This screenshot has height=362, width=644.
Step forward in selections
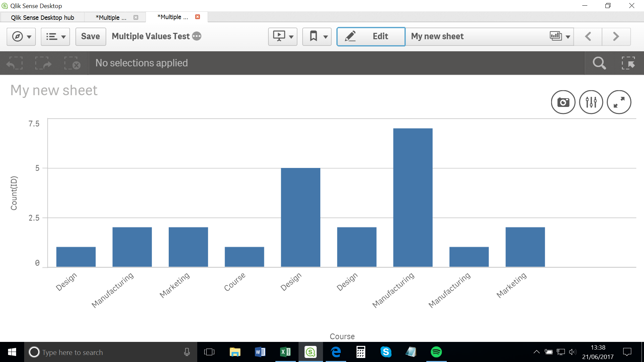pos(44,63)
